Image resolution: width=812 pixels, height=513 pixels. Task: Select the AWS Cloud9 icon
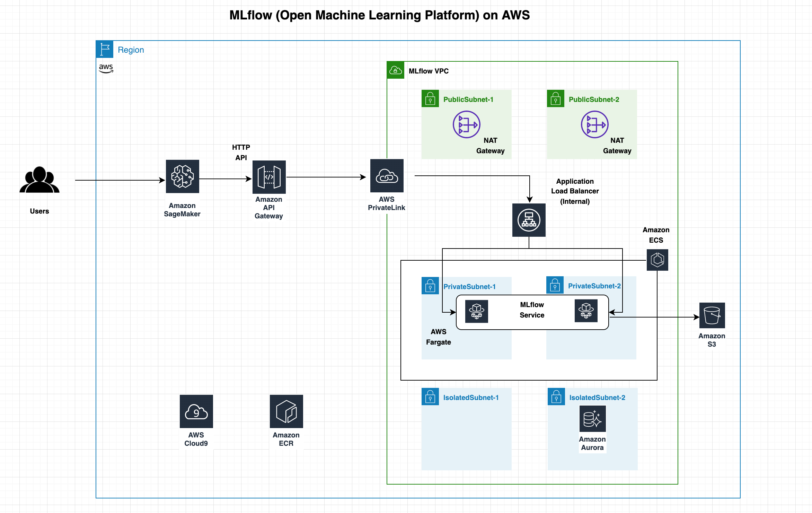[196, 411]
